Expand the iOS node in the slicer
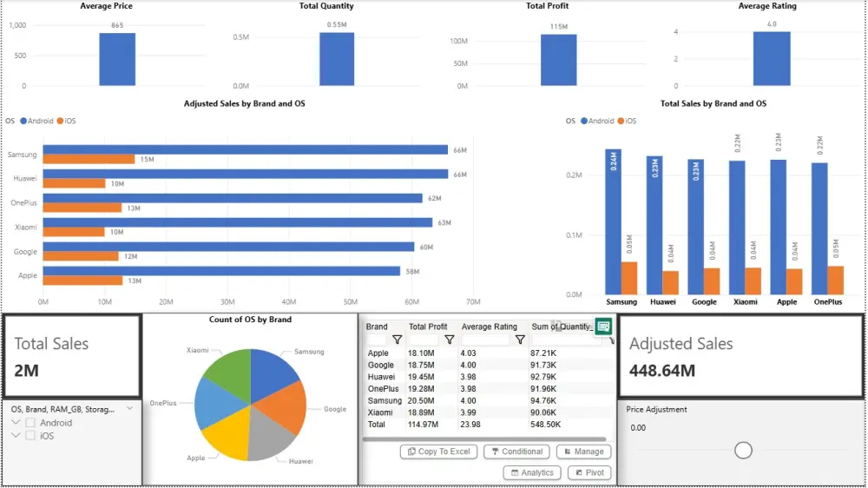This screenshot has width=868, height=488. point(16,435)
